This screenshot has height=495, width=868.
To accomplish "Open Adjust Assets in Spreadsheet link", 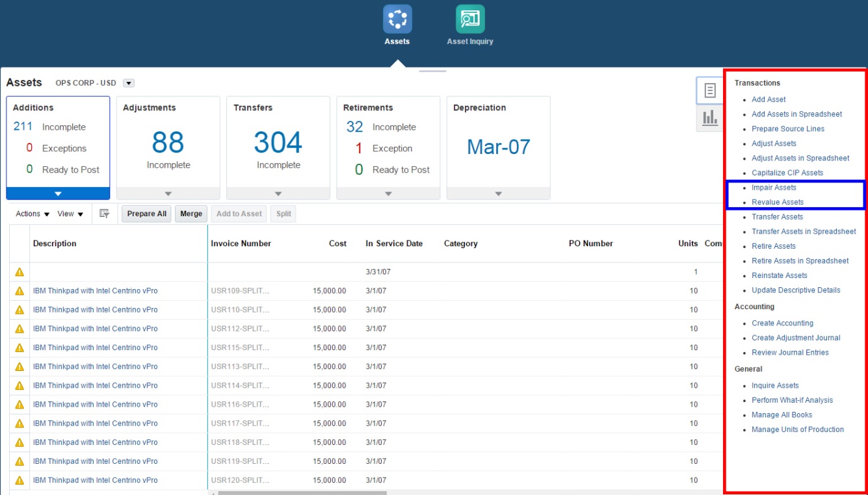I will tap(800, 159).
